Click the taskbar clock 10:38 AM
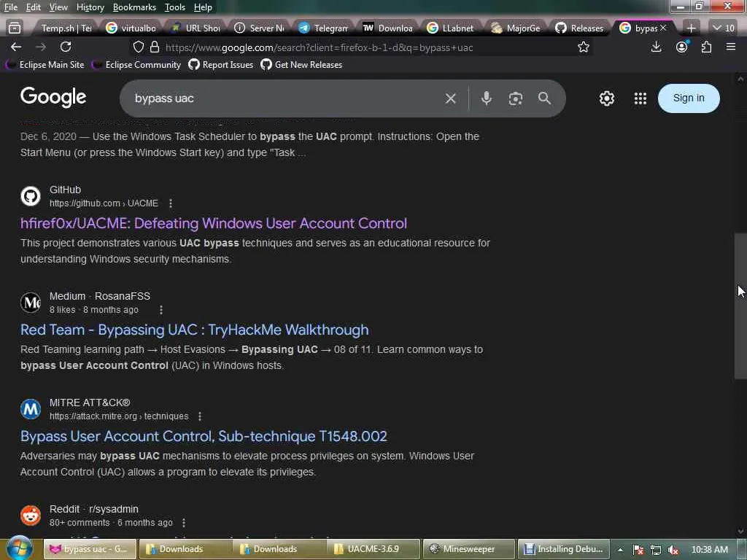 (709, 550)
